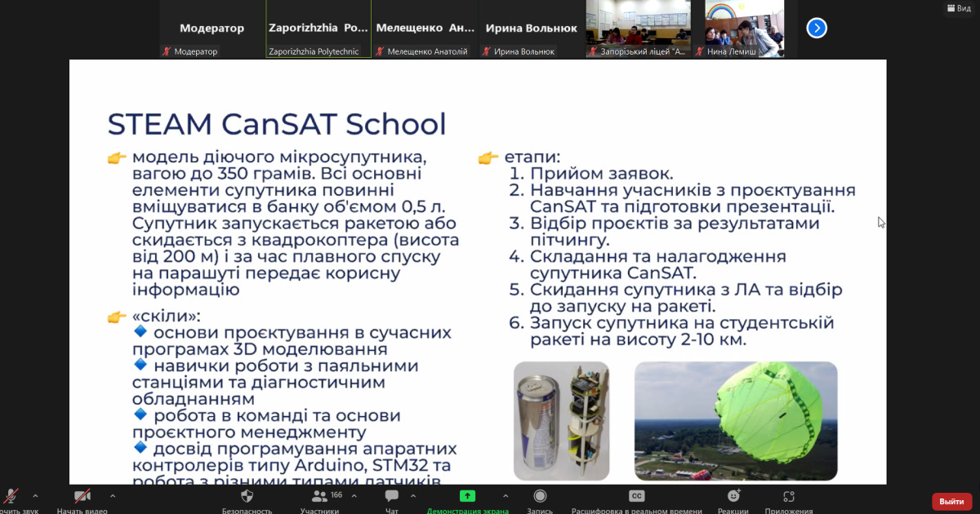Expand the arrow next to participants count
Viewport: 980px width, 514px height.
[353, 495]
